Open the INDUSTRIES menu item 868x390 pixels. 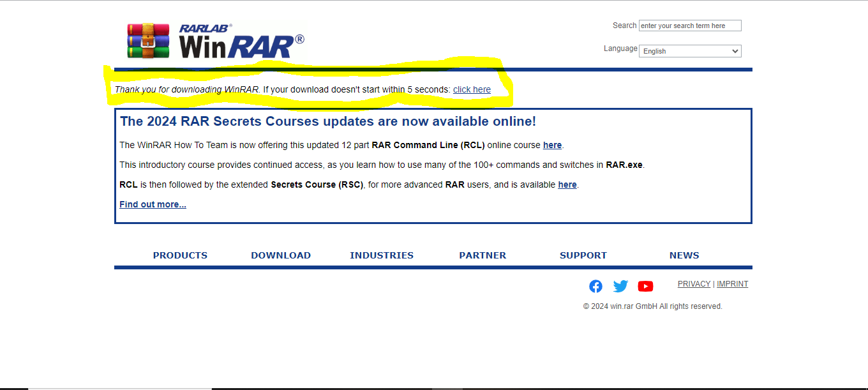click(x=382, y=255)
